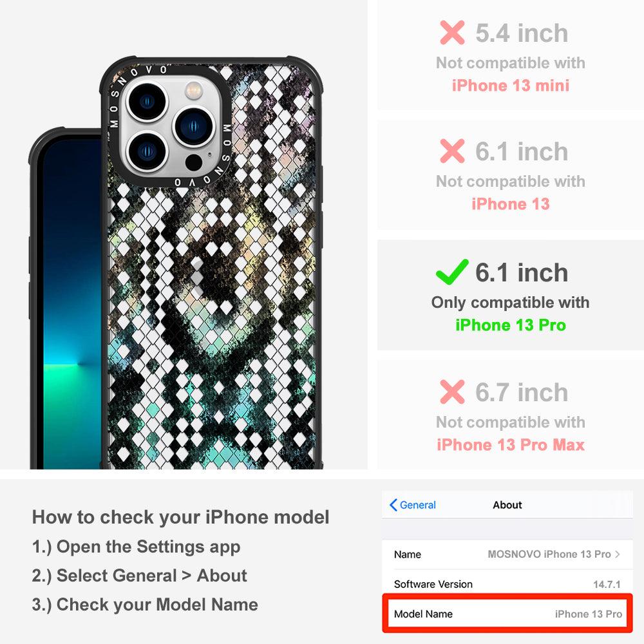This screenshot has width=644, height=644.
Task: Select the Software Version row
Action: click(507, 584)
